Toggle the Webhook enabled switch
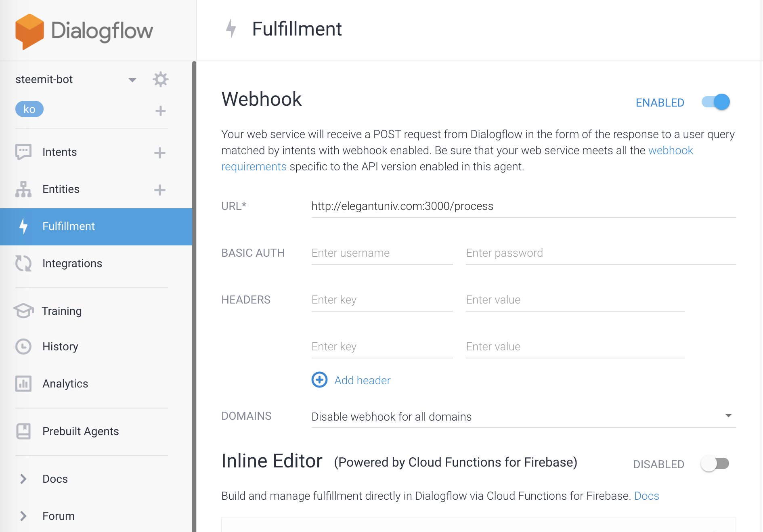 [716, 102]
